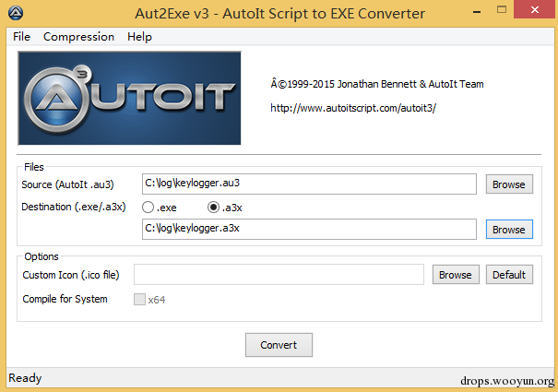Click the copyright Jonathan Bennett text

coord(377,84)
